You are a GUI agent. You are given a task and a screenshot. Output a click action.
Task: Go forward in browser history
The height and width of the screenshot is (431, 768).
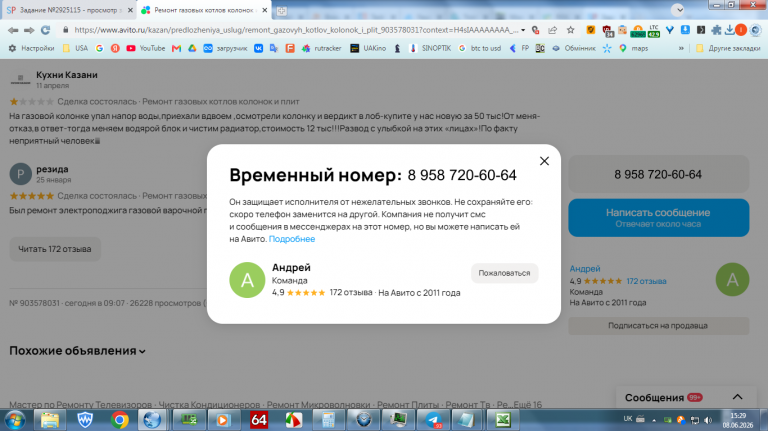pos(29,30)
